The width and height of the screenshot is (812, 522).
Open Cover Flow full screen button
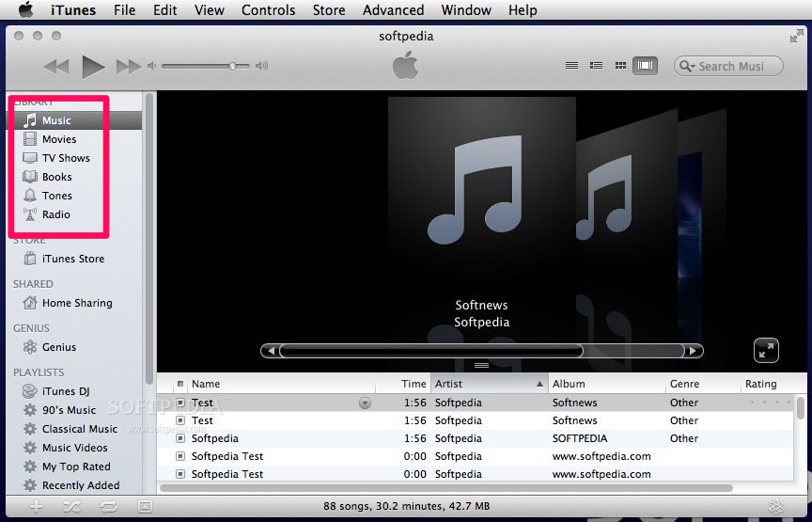766,351
